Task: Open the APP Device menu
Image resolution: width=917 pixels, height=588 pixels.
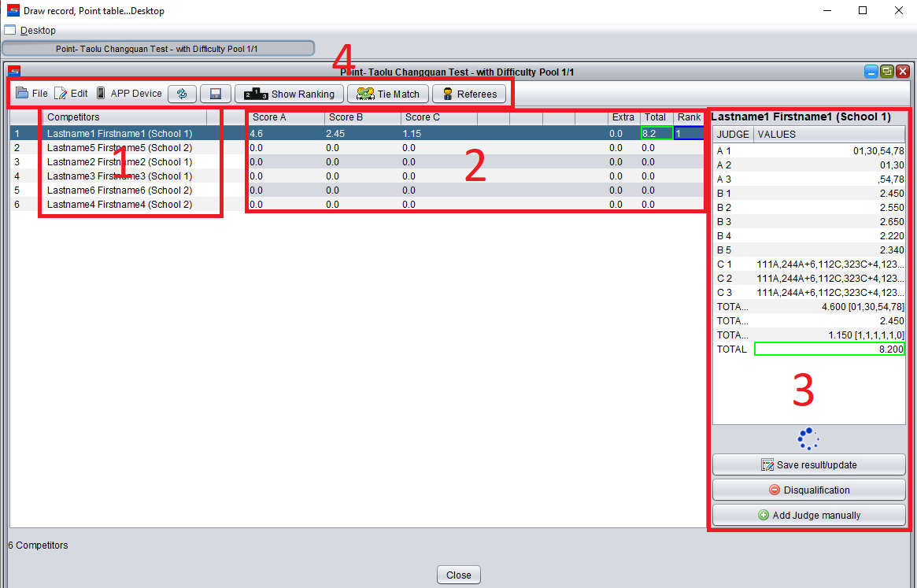Action: tap(129, 94)
